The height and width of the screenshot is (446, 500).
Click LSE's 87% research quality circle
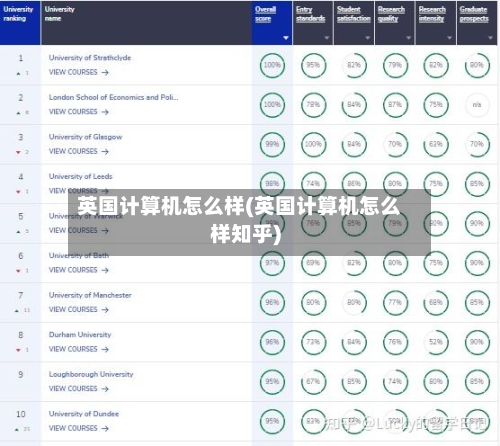pyautogui.click(x=395, y=105)
